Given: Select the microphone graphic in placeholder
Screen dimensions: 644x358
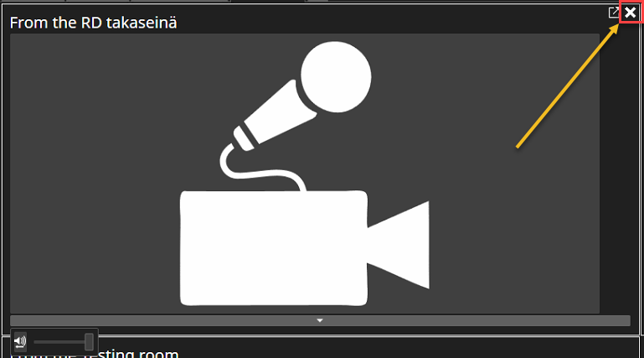Looking at the screenshot, I should point(296,115).
